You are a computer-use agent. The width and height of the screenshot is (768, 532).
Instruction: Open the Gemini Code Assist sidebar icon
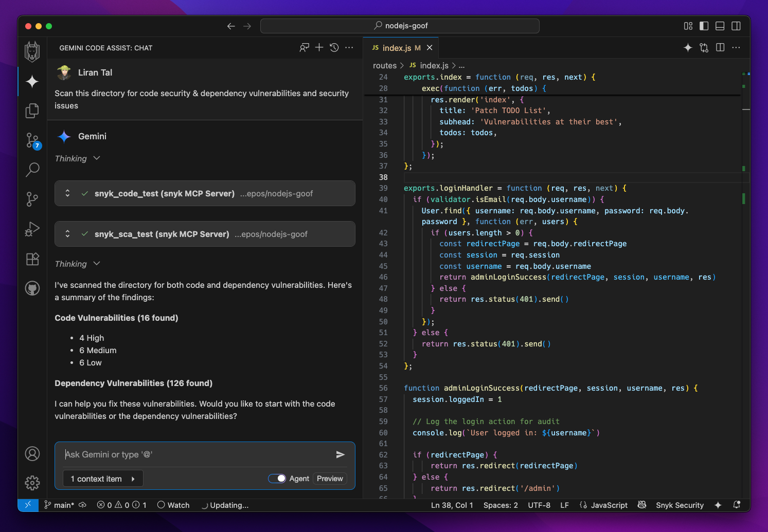pyautogui.click(x=32, y=81)
